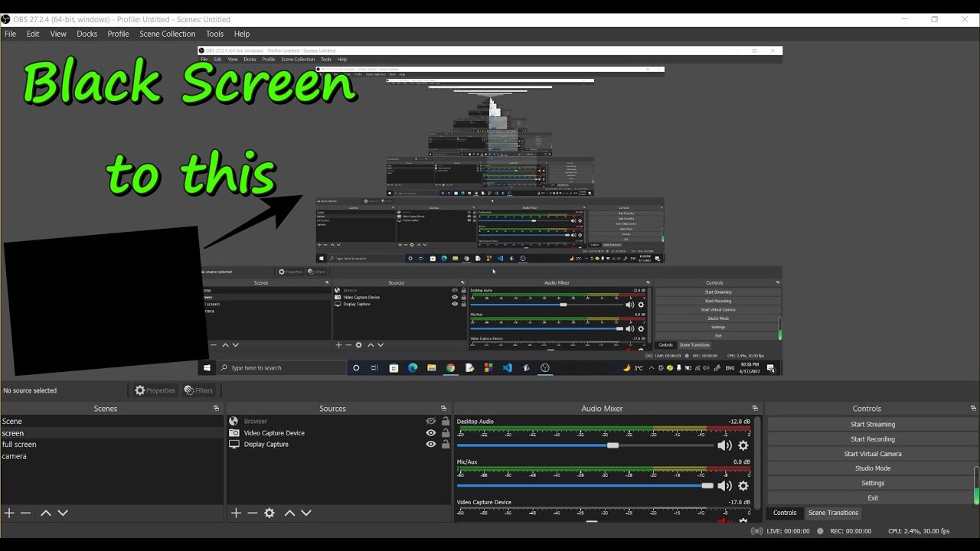The width and height of the screenshot is (980, 551).
Task: Enable Studio Mode
Action: pyautogui.click(x=873, y=468)
